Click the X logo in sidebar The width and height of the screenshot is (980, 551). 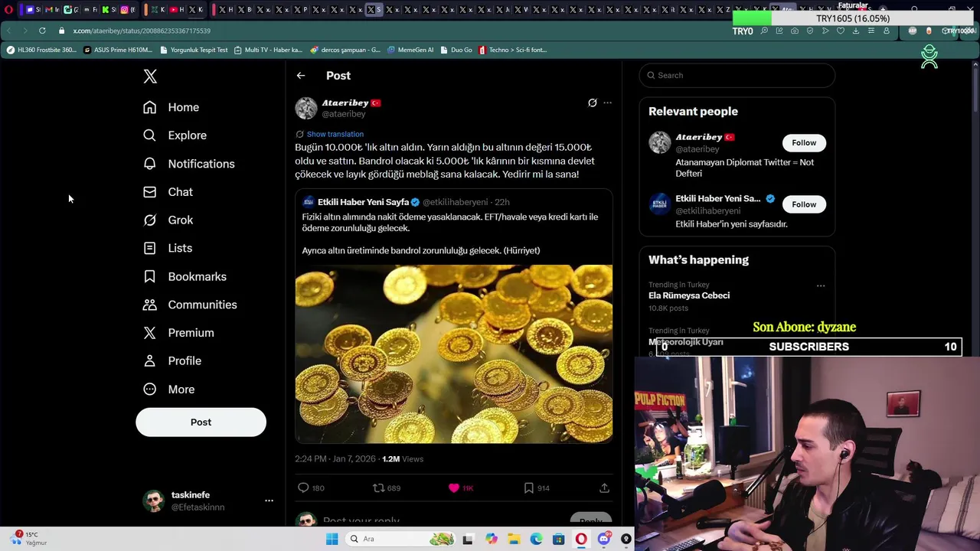pyautogui.click(x=150, y=76)
